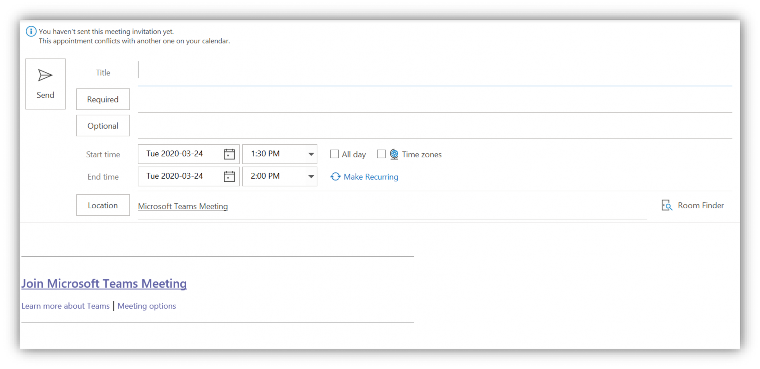Open the End time calendar picker icon
This screenshot has width=760, height=369.
(x=229, y=176)
